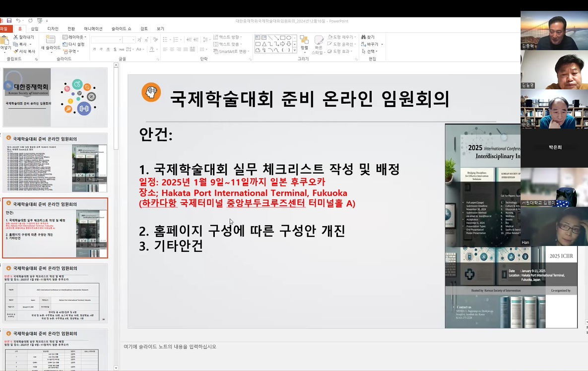Expand Section (구역) dropdown
This screenshot has width=588, height=371.
point(71,52)
